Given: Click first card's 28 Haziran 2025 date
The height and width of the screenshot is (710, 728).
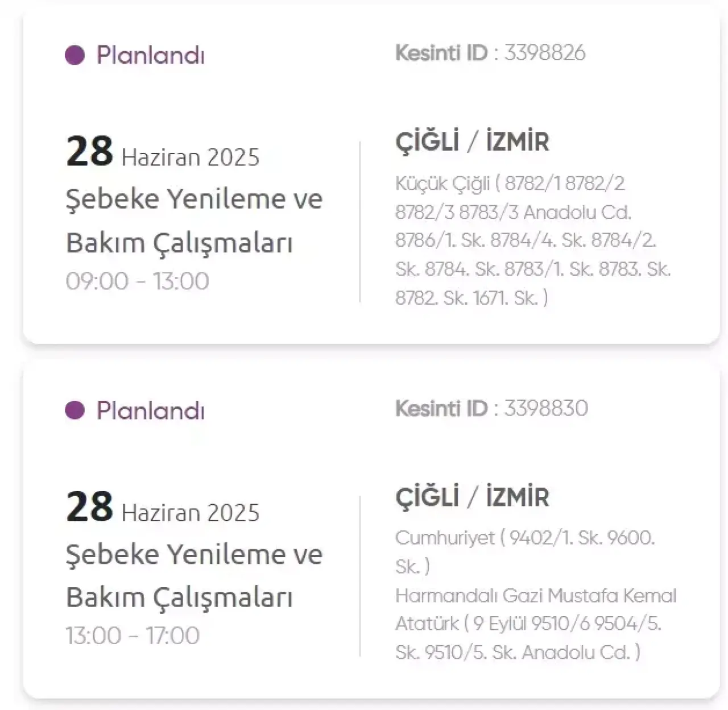Looking at the screenshot, I should 163,152.
